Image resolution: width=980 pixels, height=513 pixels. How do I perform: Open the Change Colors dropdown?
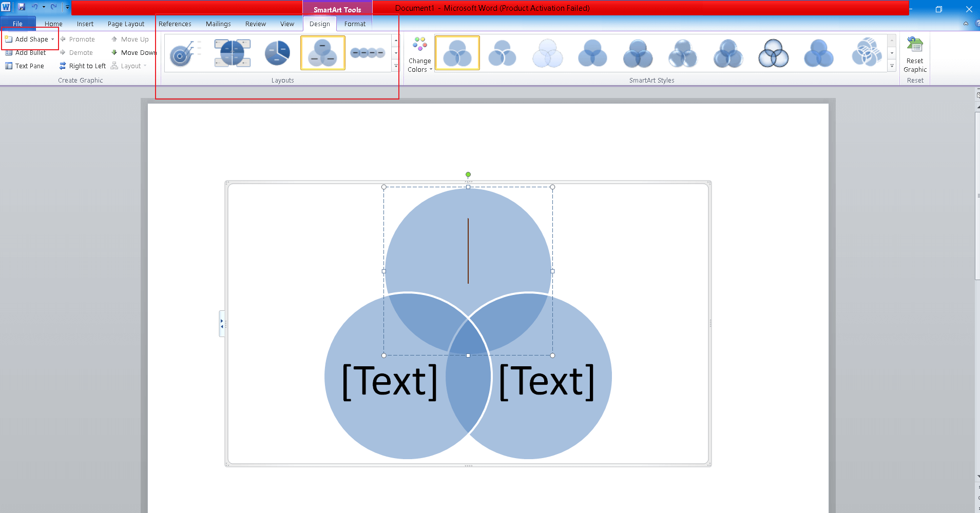(419, 54)
